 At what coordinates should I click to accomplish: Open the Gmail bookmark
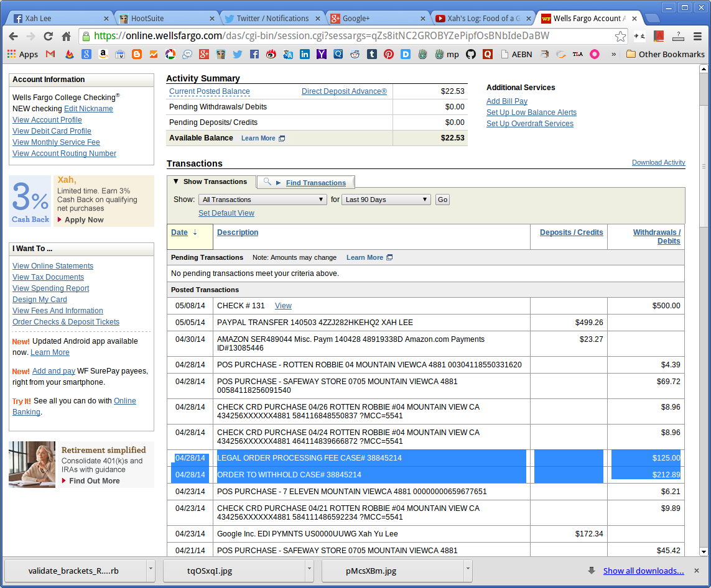(50, 54)
